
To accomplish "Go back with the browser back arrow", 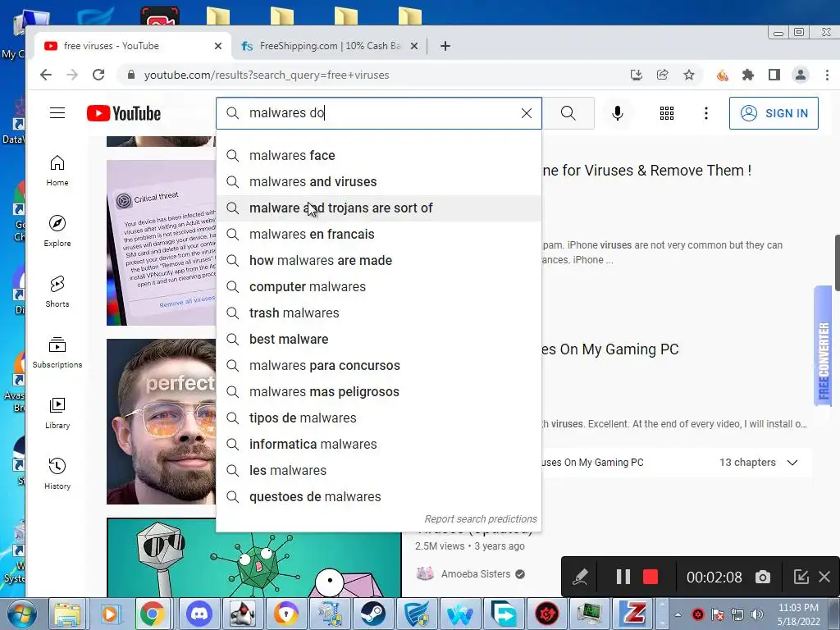I will [46, 75].
